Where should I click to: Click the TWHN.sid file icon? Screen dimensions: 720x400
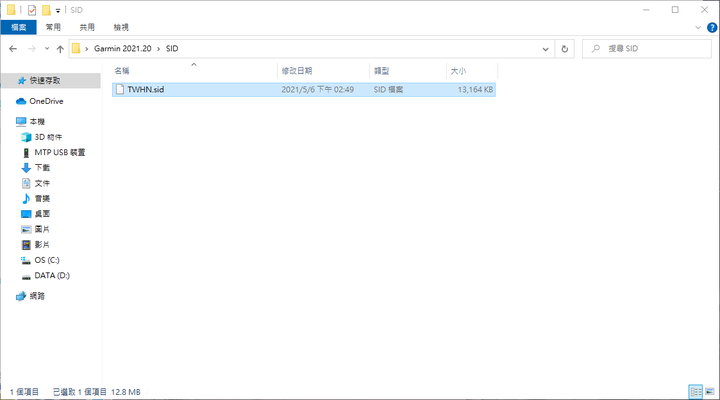tap(120, 90)
